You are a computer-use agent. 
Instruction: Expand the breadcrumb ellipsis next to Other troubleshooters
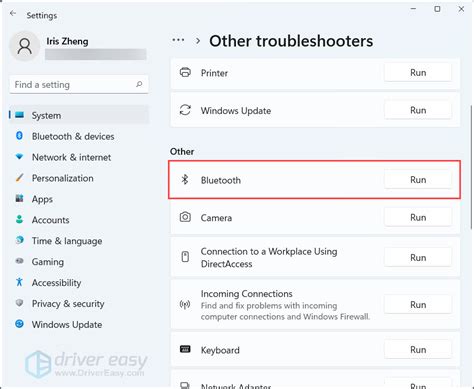coord(178,41)
